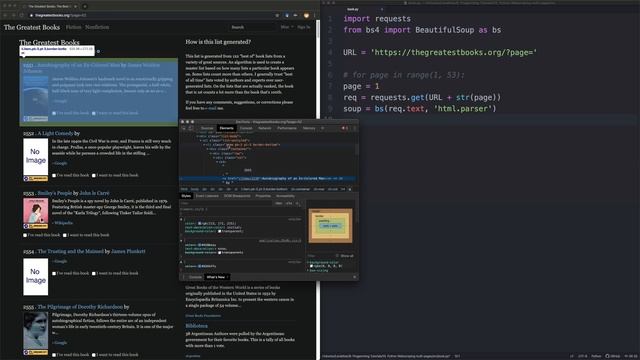640x360 pixels.
Task: Click Amazon button under A Light Comedy image
Action: point(36,178)
